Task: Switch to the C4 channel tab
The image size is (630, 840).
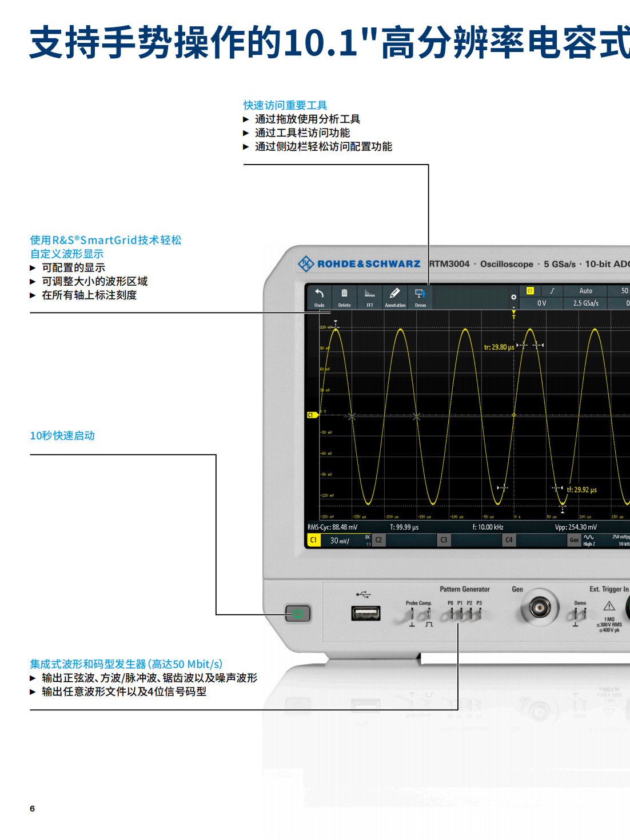Action: [509, 539]
